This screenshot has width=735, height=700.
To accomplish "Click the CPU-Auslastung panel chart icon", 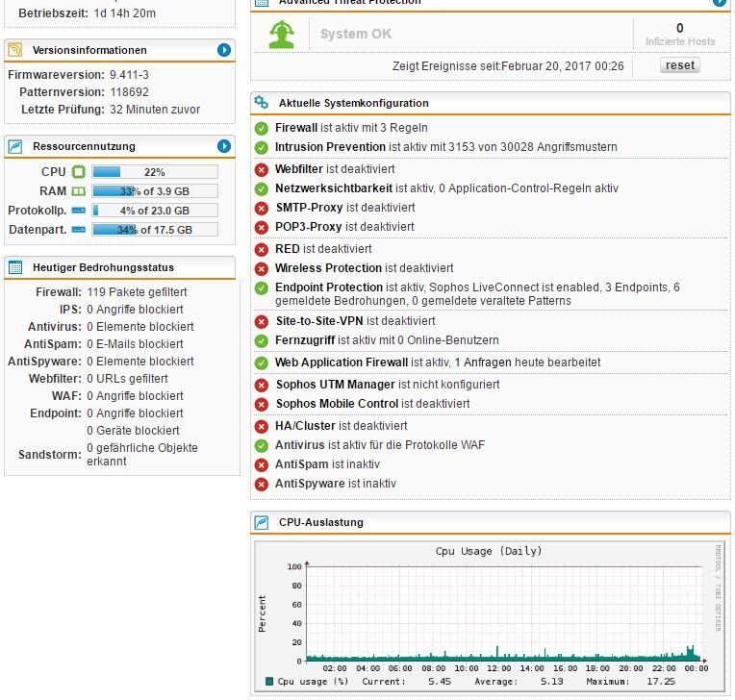I will coord(261,523).
